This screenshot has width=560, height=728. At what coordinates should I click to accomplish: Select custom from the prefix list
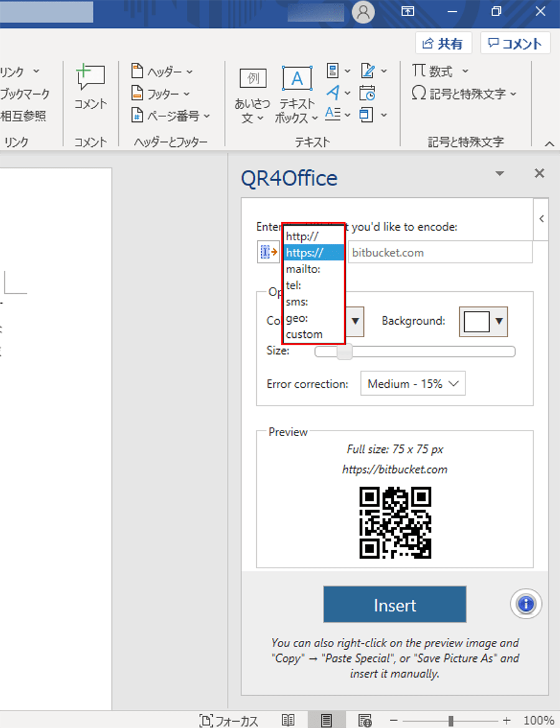click(x=314, y=334)
